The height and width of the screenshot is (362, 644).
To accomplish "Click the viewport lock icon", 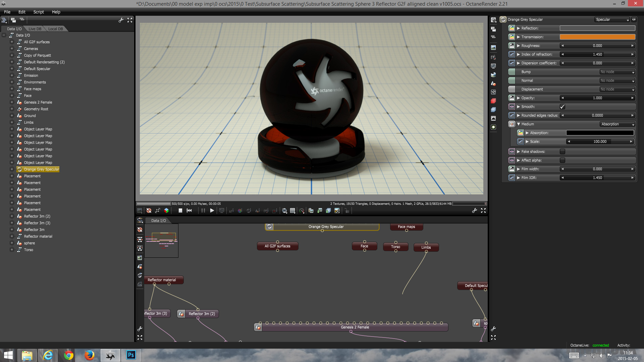I will [x=347, y=210].
